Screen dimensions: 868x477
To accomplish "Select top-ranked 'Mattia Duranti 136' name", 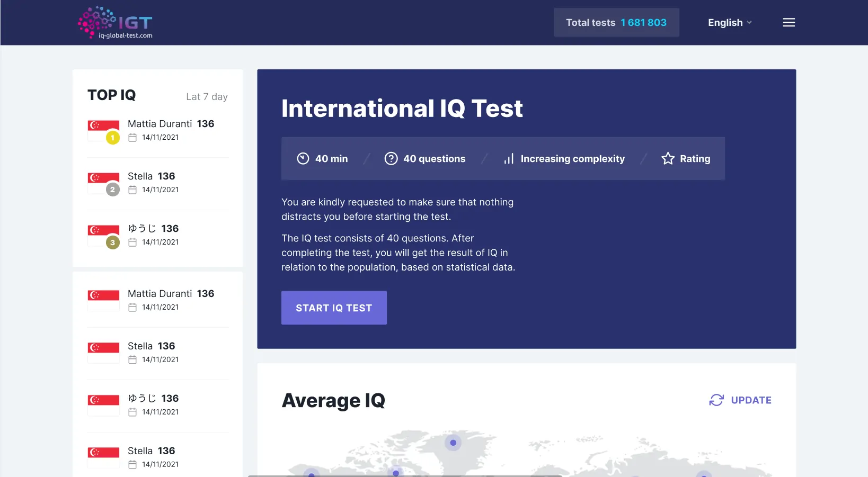I will point(171,124).
